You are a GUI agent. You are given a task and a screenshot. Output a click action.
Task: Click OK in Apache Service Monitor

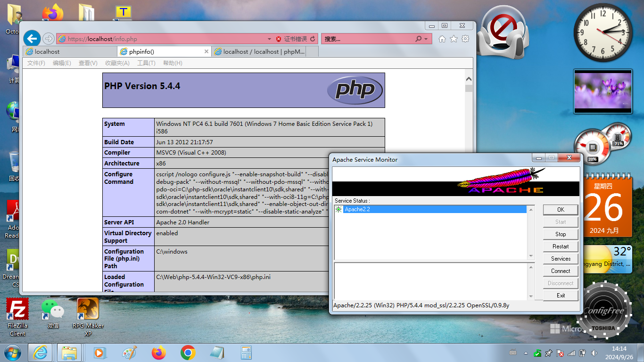click(561, 210)
